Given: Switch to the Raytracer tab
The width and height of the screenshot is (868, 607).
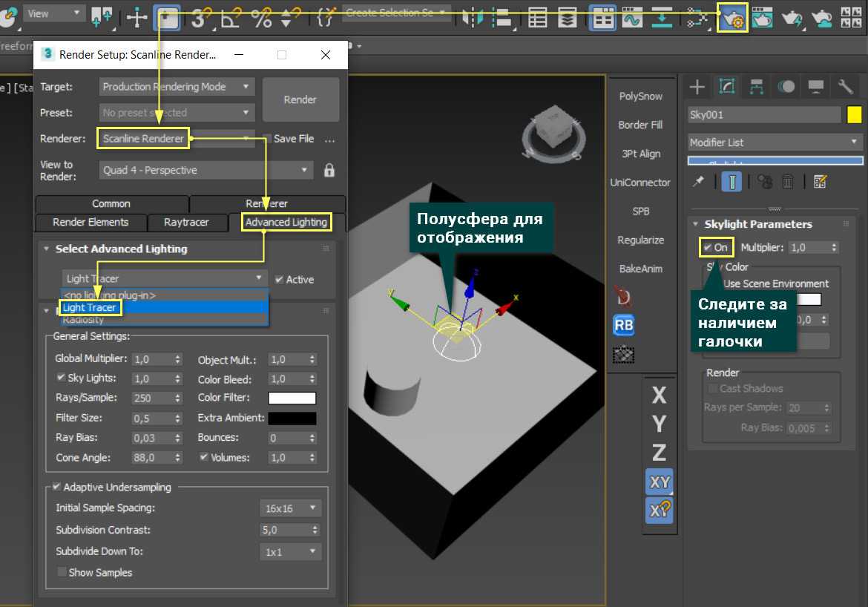Looking at the screenshot, I should (x=186, y=222).
